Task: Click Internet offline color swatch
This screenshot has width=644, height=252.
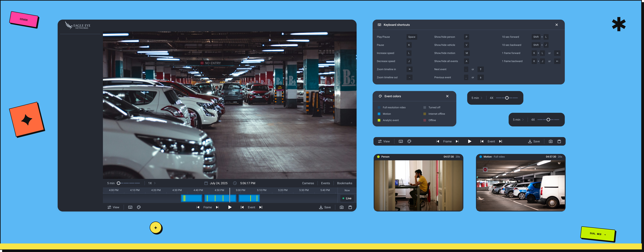Action: point(424,114)
